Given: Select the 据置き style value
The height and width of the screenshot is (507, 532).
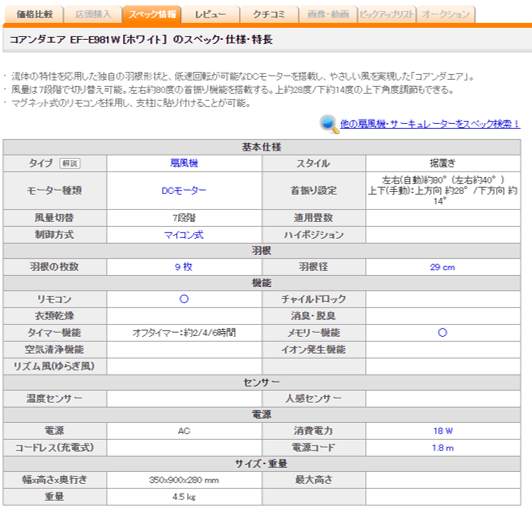Looking at the screenshot, I should pyautogui.click(x=442, y=163).
